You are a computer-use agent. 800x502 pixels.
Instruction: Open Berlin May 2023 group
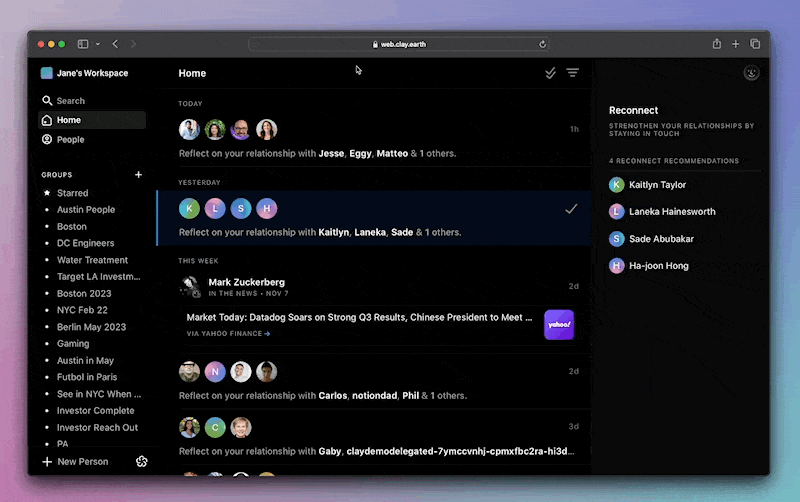tap(91, 327)
